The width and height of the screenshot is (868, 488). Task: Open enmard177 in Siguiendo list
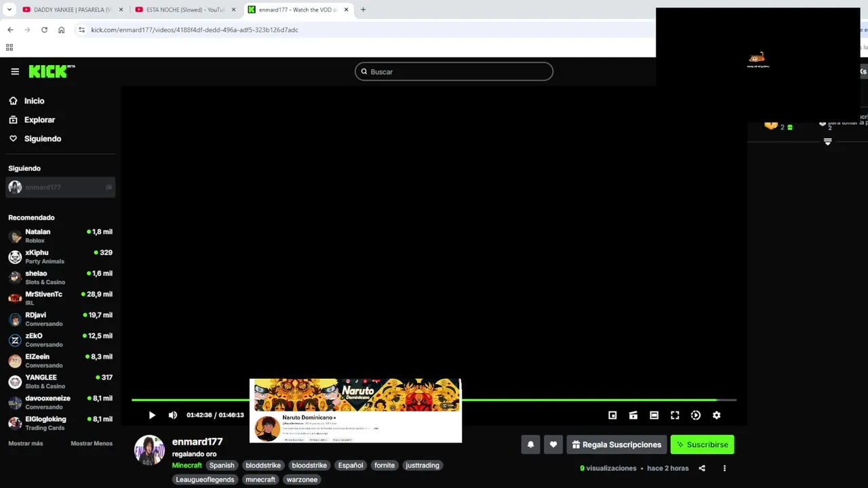click(60, 188)
